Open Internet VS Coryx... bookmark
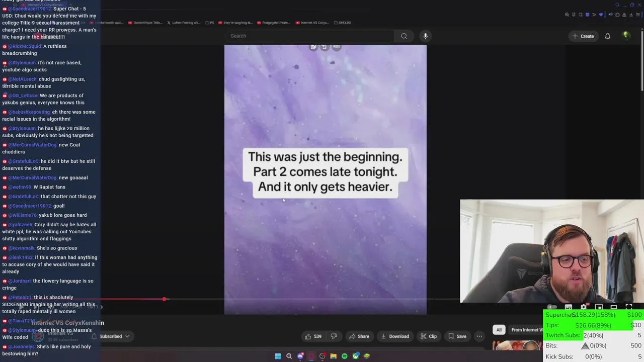Screen dimensions: 644x362 pos(312,23)
